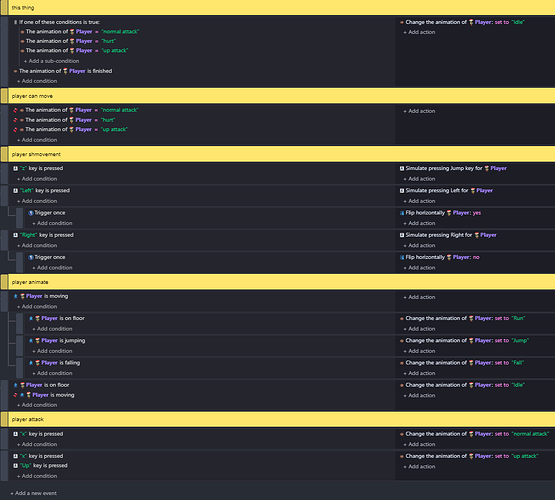Screen dimensions: 555x500
Task: Click the keyboard icon beside "Left" key is pressed
Action: coord(16,191)
